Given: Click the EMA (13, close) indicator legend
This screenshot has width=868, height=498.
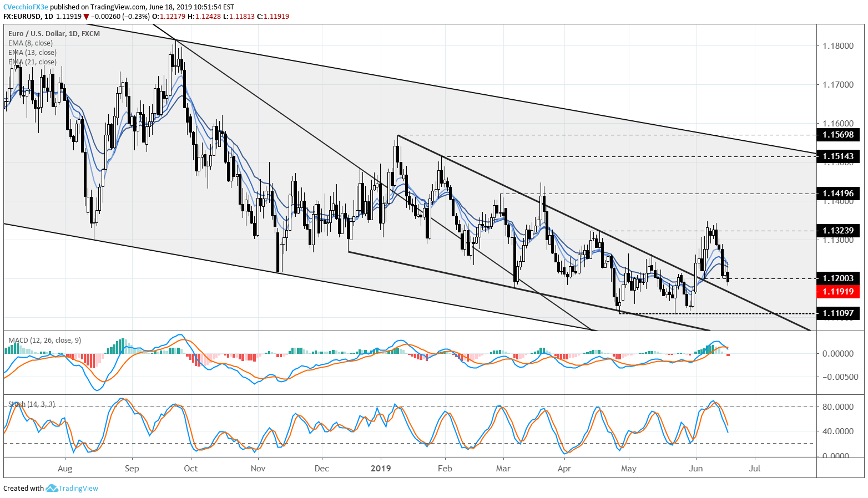Looking at the screenshot, I should click(32, 53).
